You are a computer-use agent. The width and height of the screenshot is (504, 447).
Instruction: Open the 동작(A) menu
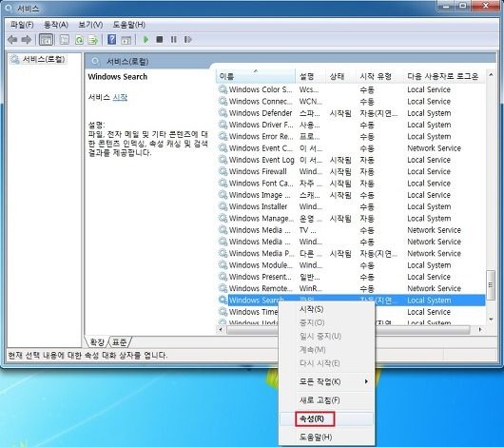56,25
